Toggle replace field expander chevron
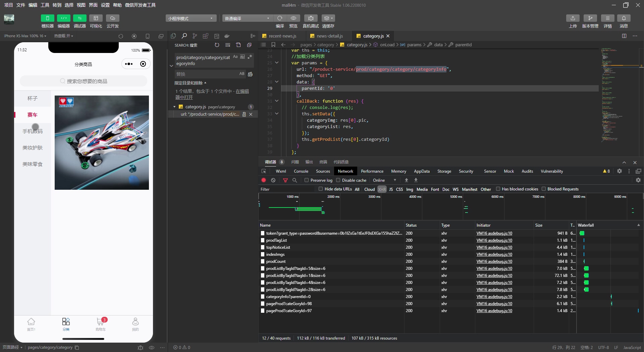The height and width of the screenshot is (352, 644). (171, 66)
